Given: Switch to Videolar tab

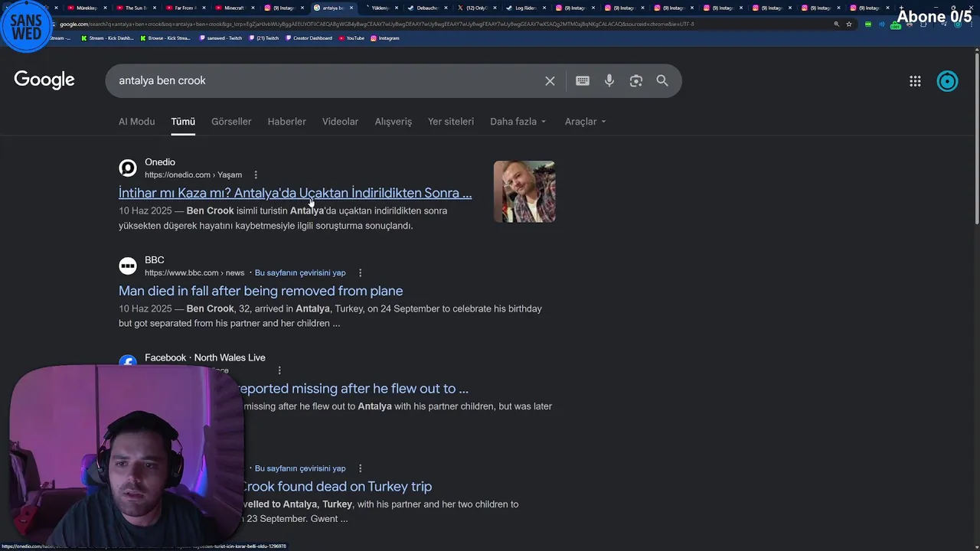Looking at the screenshot, I should (340, 122).
